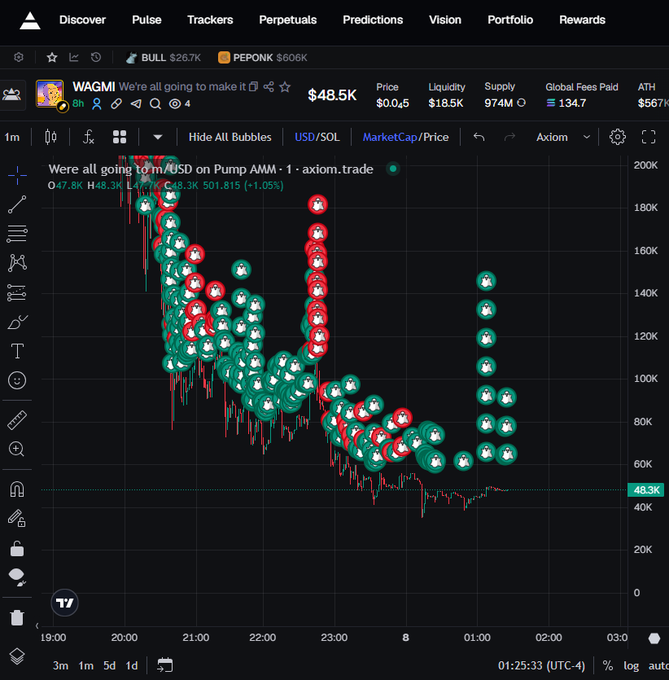Toggle magnet mode

17,489
